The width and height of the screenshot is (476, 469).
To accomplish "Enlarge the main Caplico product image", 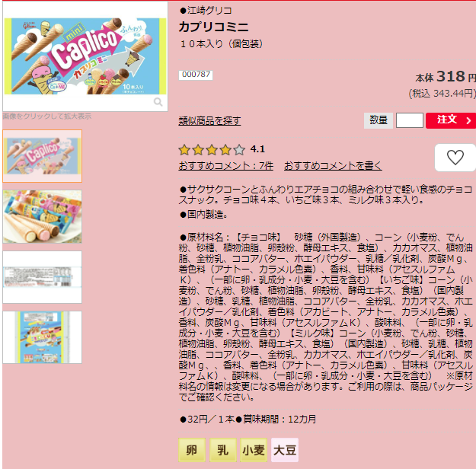I will 85,56.
